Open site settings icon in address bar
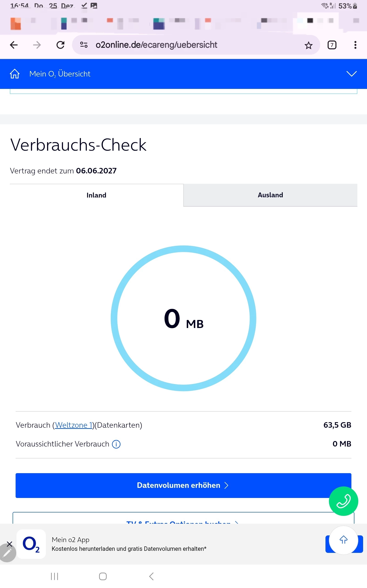Image resolution: width=367 pixels, height=588 pixels. click(84, 45)
